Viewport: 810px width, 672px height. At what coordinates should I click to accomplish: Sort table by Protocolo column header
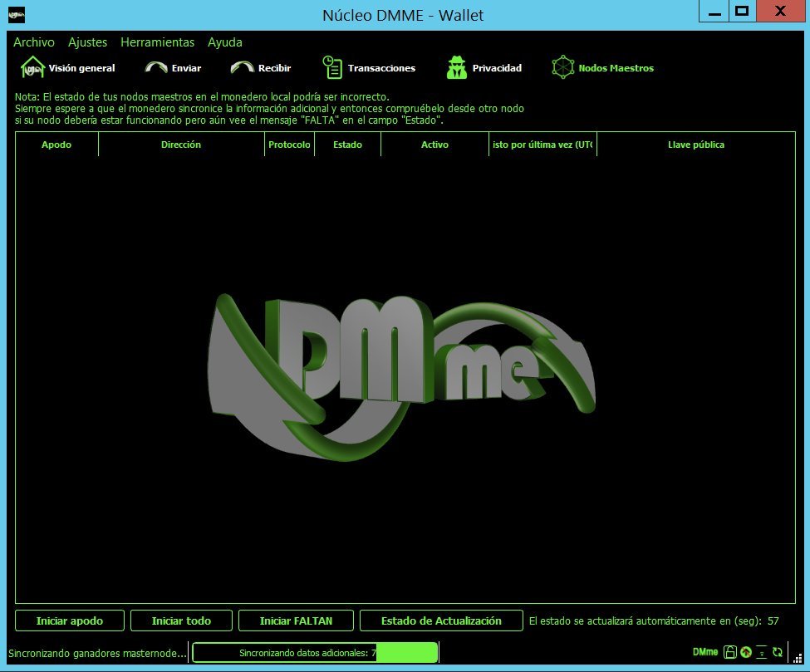pyautogui.click(x=289, y=145)
